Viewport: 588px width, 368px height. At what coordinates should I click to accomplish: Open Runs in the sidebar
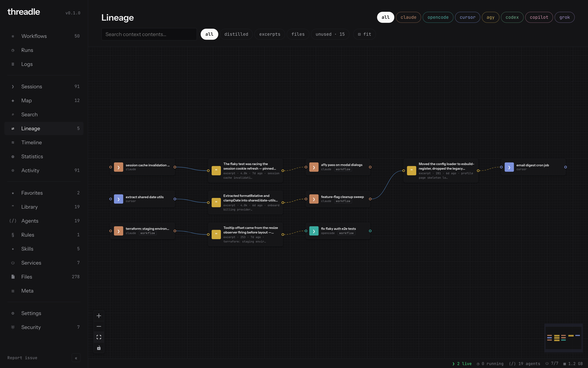[x=44, y=50]
